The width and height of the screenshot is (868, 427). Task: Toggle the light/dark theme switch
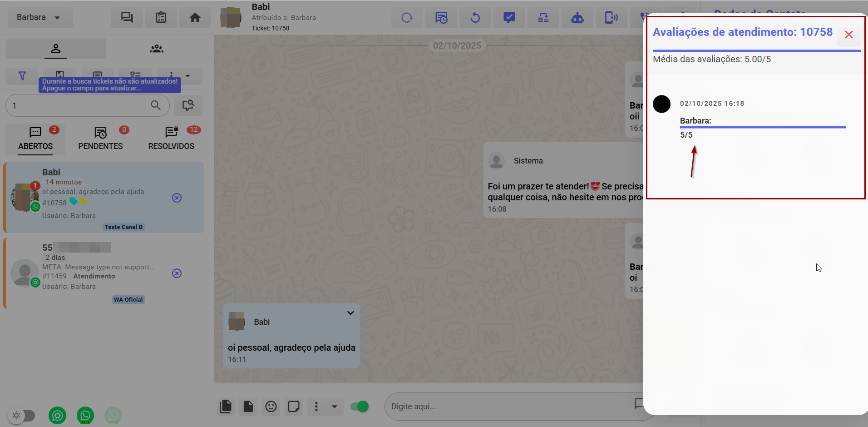click(22, 415)
